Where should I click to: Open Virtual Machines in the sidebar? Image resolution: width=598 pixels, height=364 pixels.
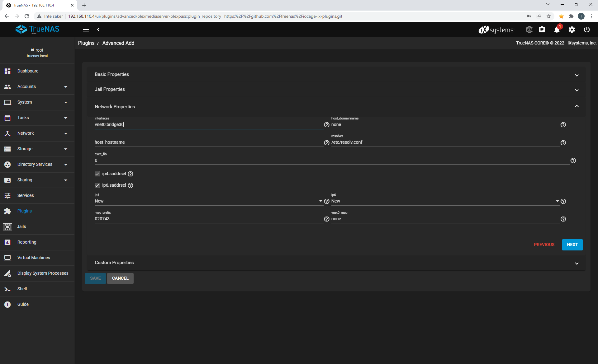point(37,258)
